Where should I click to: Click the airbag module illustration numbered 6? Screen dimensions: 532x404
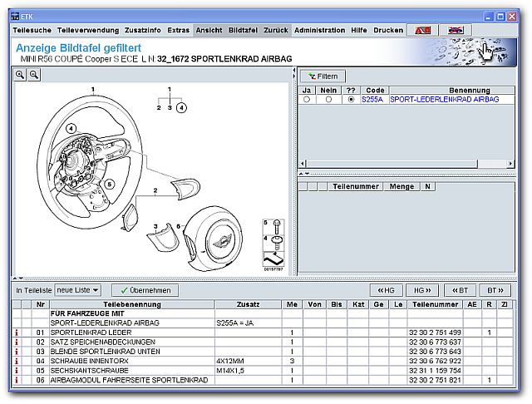coord(213,239)
